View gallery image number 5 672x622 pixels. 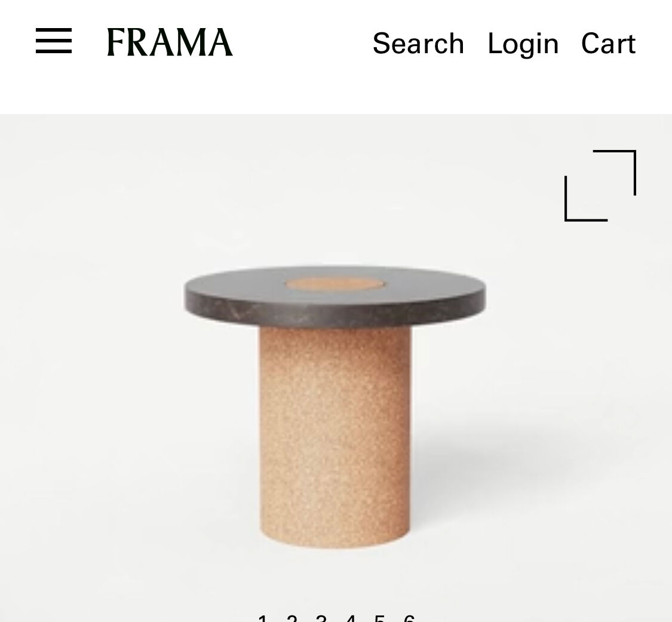tap(380, 618)
